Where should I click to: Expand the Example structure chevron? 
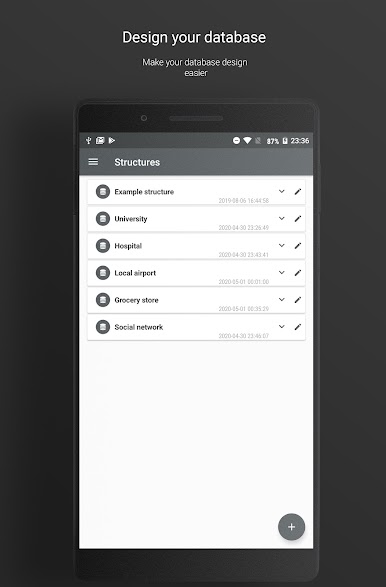282,191
